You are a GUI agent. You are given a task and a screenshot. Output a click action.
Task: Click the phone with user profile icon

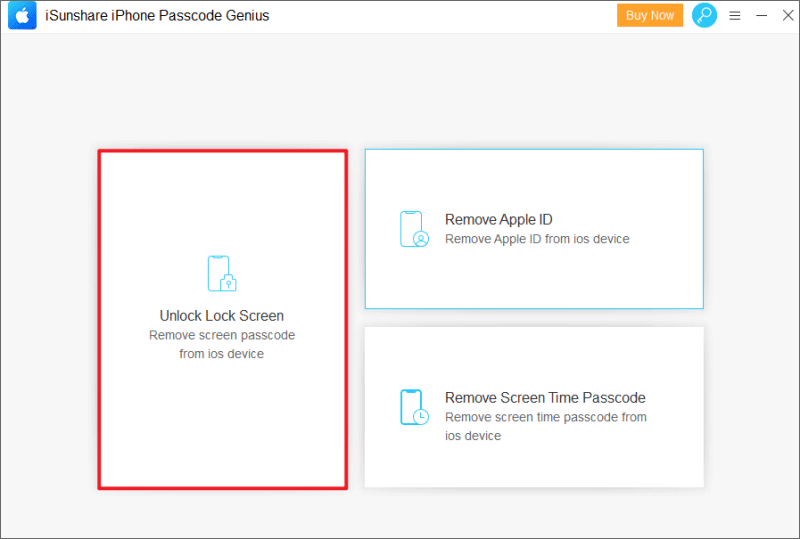(414, 229)
